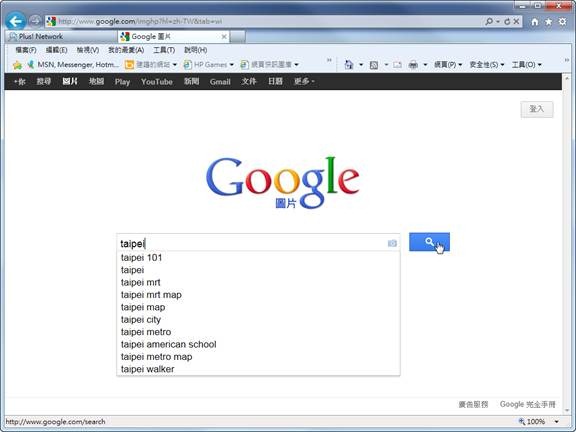The image size is (576, 432).
Task: Click the blue magnifier search button
Action: tap(429, 242)
